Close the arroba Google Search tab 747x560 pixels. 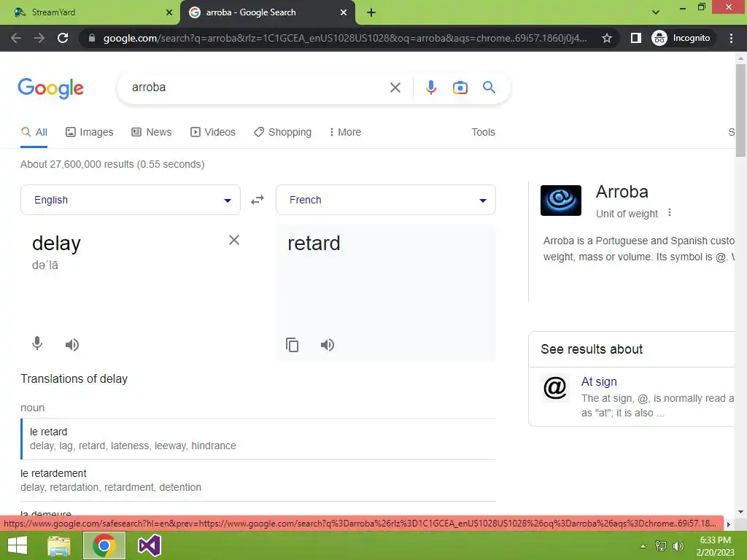coord(344,12)
